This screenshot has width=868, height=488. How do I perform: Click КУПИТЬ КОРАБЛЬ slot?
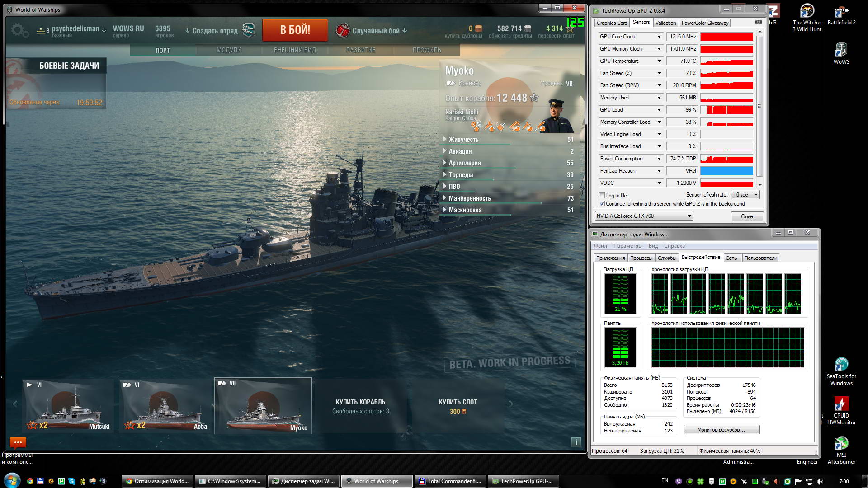360,406
